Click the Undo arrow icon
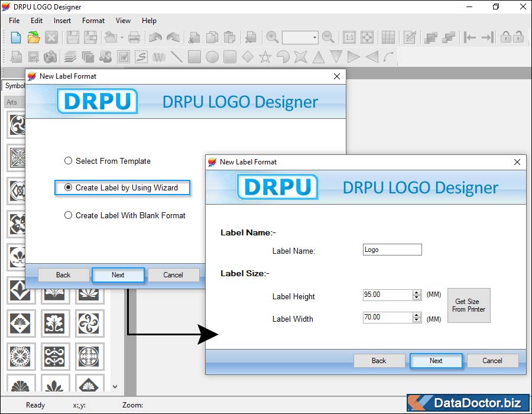The height and width of the screenshot is (414, 532). (x=155, y=37)
